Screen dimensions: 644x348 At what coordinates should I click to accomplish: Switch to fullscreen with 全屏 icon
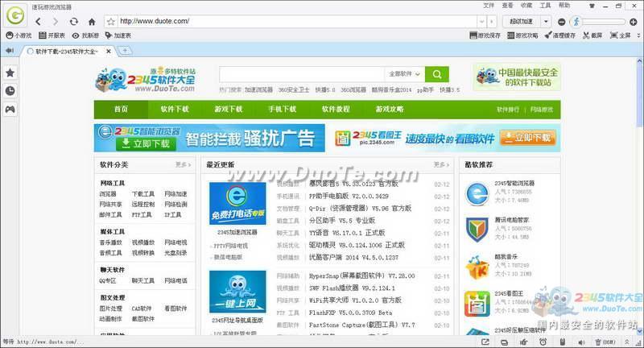pyautogui.click(x=620, y=35)
